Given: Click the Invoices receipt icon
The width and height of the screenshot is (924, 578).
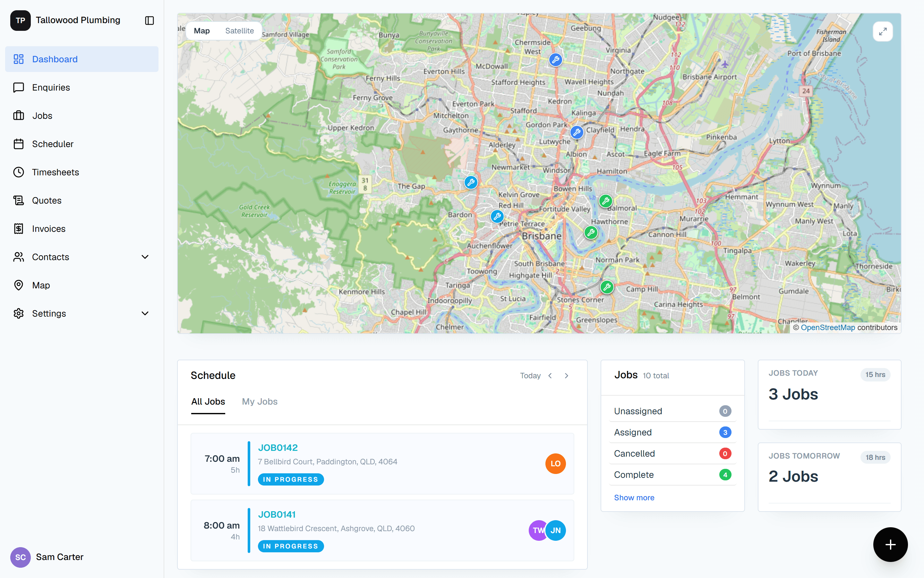Looking at the screenshot, I should point(18,229).
